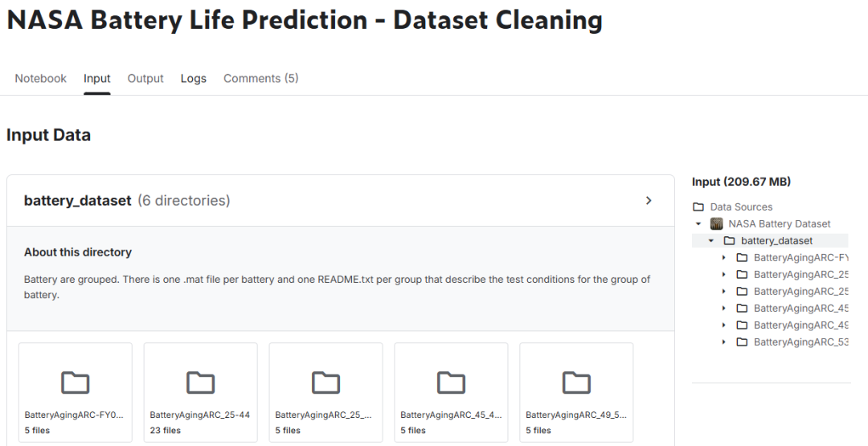The width and height of the screenshot is (868, 446).
Task: Expand the BatteryAgingARC_49 tree folder
Action: 723,325
